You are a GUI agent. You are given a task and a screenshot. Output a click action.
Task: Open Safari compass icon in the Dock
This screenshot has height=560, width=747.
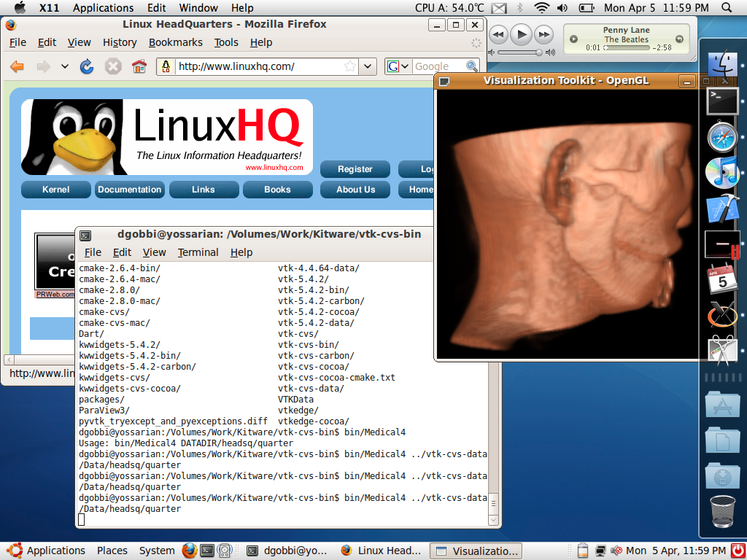coord(722,137)
